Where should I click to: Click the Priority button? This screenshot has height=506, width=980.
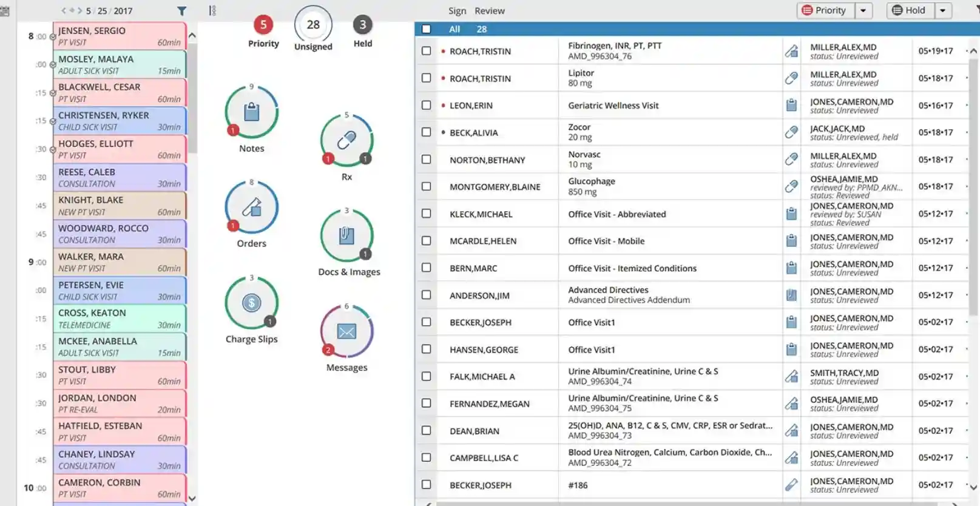coord(825,10)
